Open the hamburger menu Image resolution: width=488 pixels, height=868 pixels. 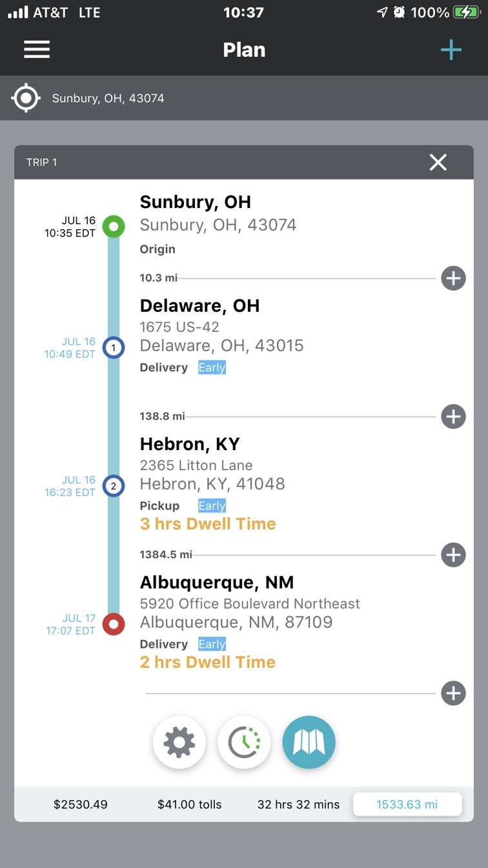tap(37, 50)
